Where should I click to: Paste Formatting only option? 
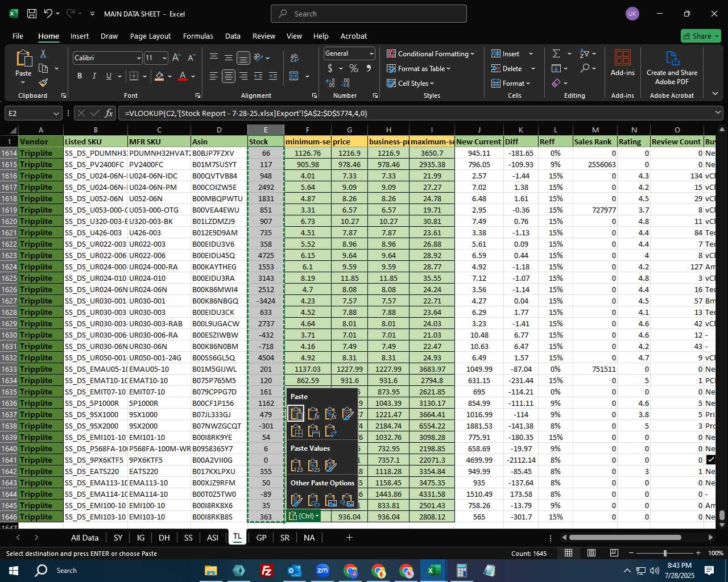296,501
